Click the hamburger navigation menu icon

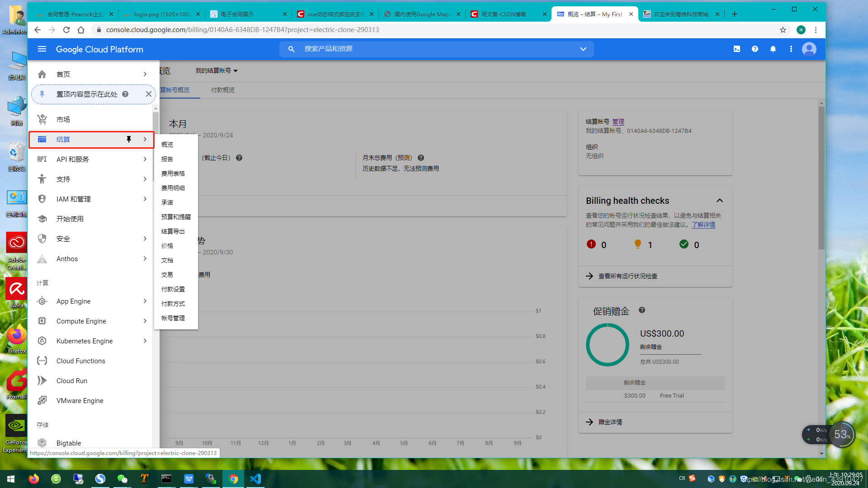tap(42, 49)
